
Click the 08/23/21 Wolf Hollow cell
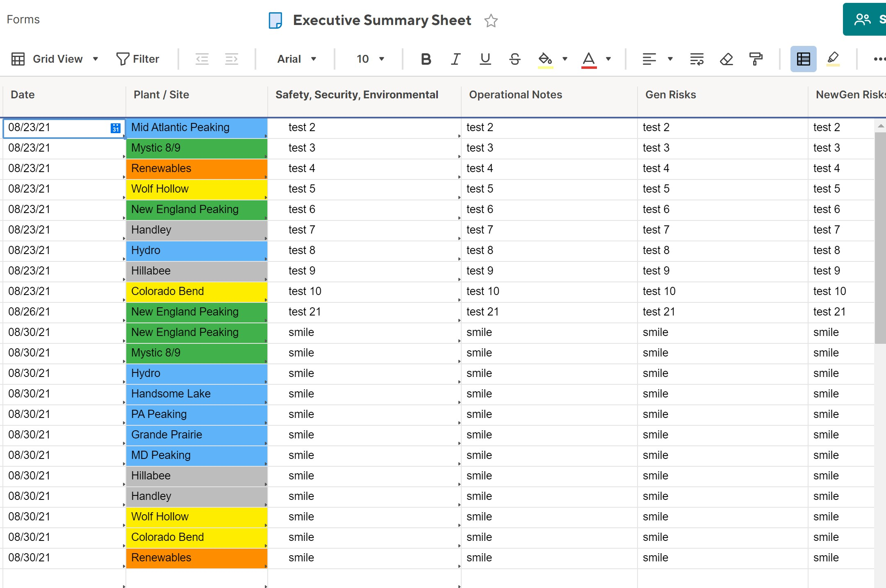tap(197, 189)
